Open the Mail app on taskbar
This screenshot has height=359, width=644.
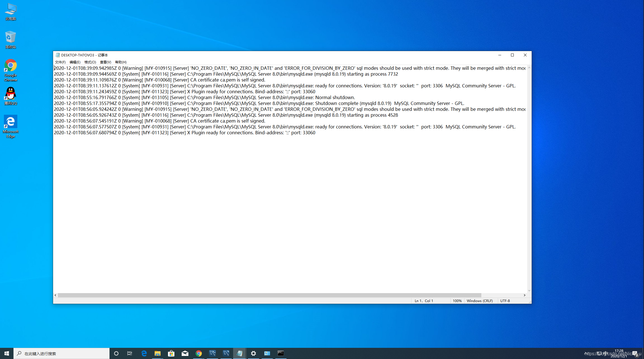click(x=185, y=353)
